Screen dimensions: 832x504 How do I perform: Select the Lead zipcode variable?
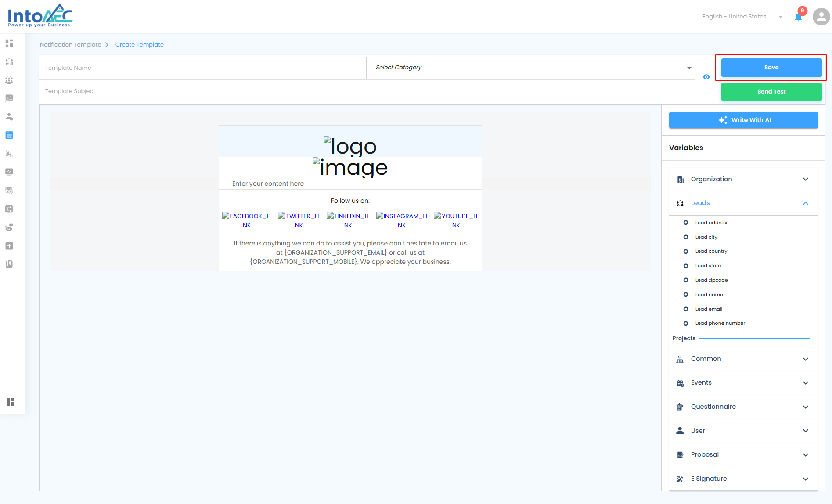(x=711, y=280)
